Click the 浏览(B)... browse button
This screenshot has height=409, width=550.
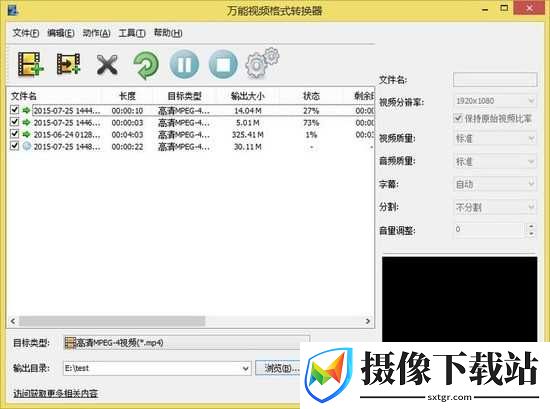[x=278, y=368]
